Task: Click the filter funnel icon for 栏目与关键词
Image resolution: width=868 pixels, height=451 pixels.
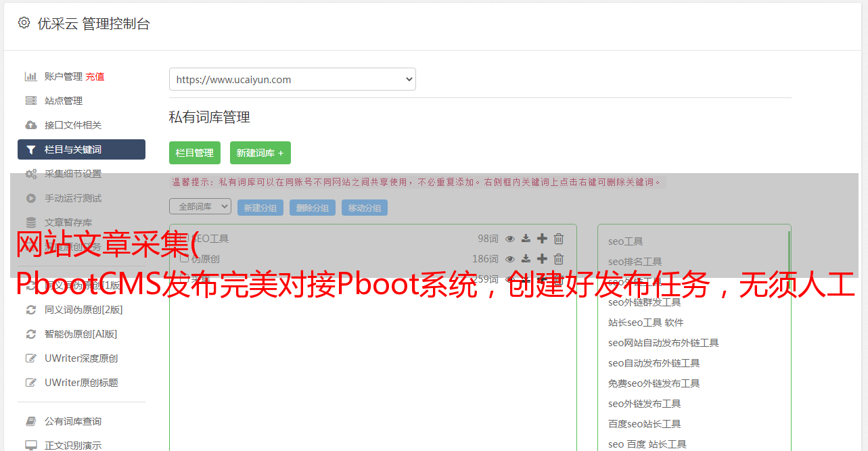Action: coord(31,149)
